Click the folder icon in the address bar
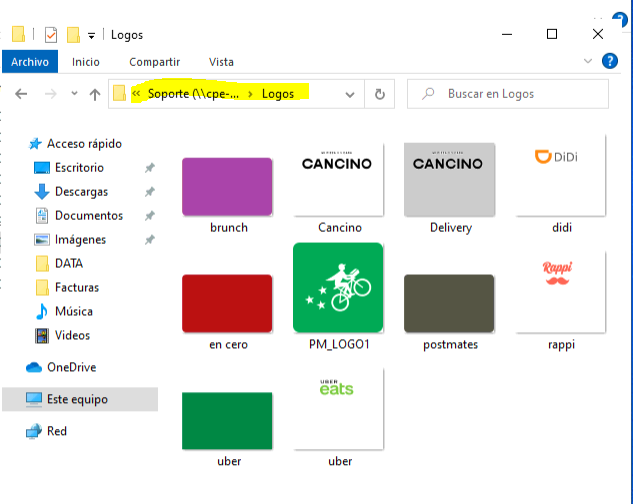The image size is (633, 504). pyautogui.click(x=119, y=93)
